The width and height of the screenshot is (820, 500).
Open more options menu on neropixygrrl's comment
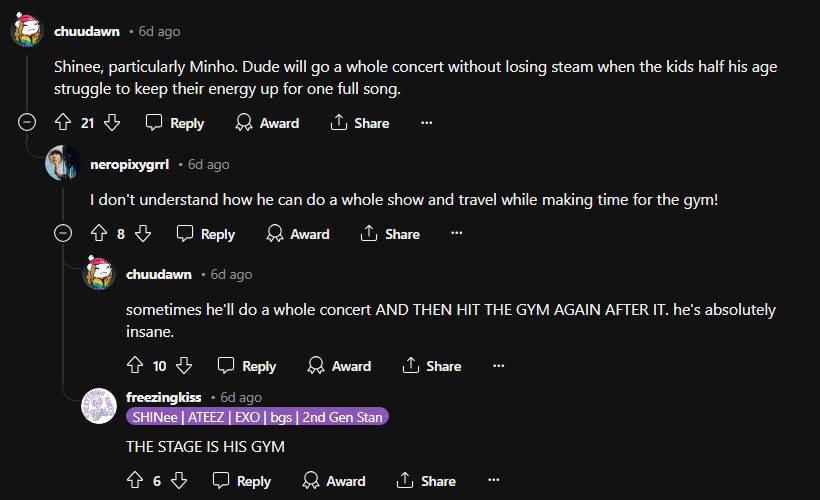pyautogui.click(x=457, y=234)
